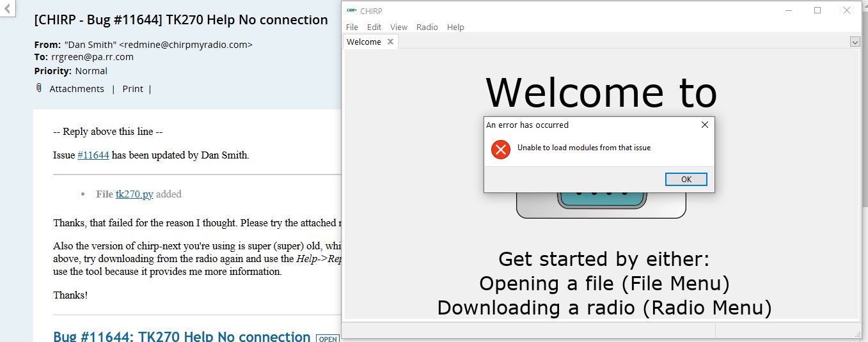
Task: Open issue #11644 link in the email
Action: (x=93, y=155)
